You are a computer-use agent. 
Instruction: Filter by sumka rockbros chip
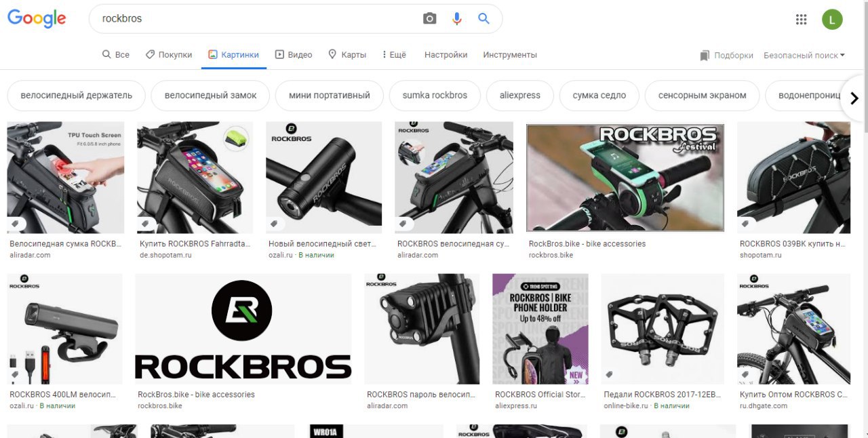[435, 96]
